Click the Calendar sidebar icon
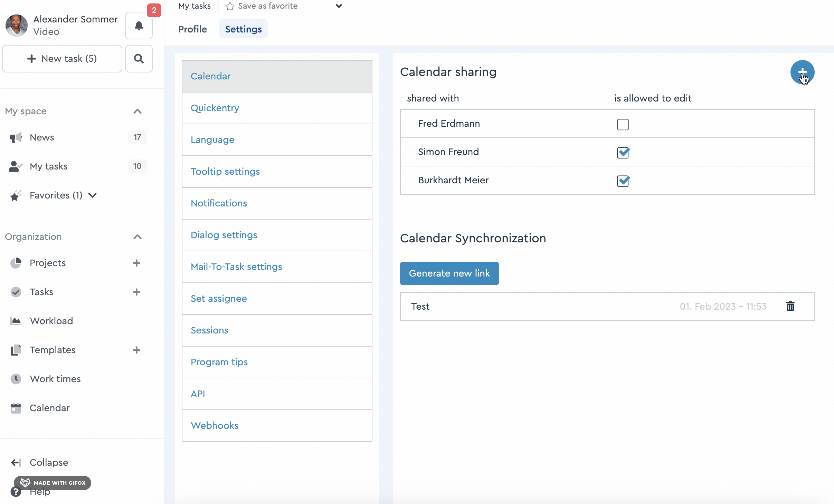834x504 pixels. 16,408
